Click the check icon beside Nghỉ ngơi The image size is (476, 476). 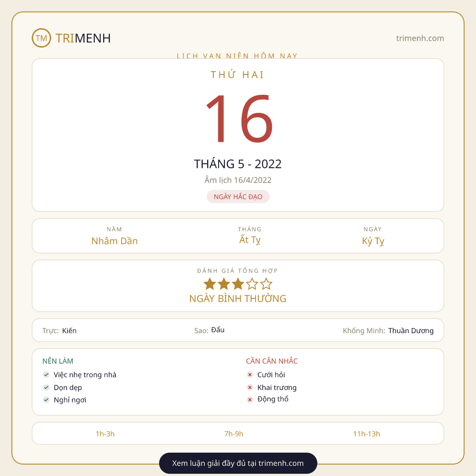click(x=46, y=400)
